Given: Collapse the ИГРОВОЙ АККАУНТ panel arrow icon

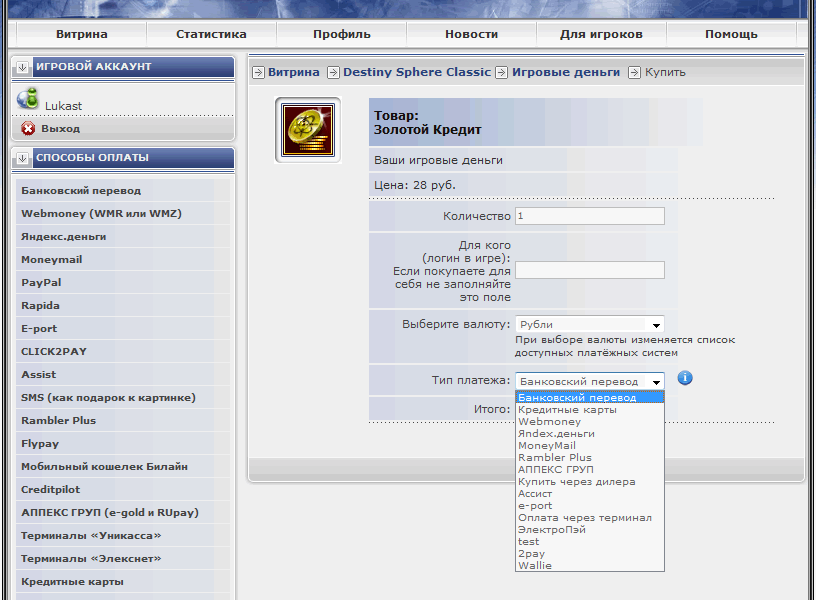Looking at the screenshot, I should click(22, 67).
